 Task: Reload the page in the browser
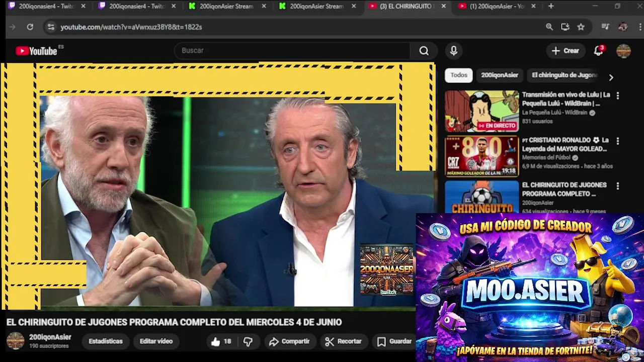pyautogui.click(x=30, y=27)
